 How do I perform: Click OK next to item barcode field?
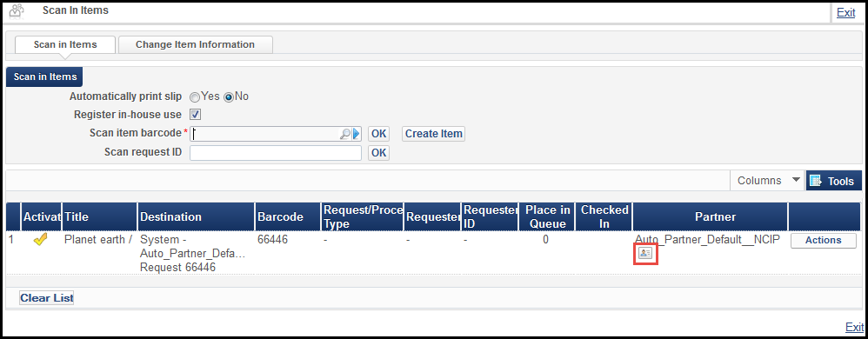378,134
